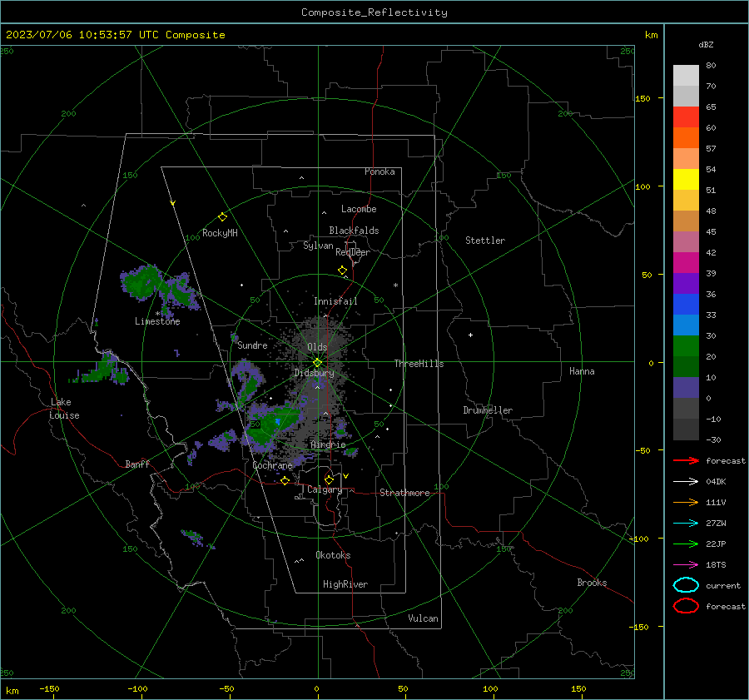
Task: Click the Ponoka city label
Action: pyautogui.click(x=379, y=171)
